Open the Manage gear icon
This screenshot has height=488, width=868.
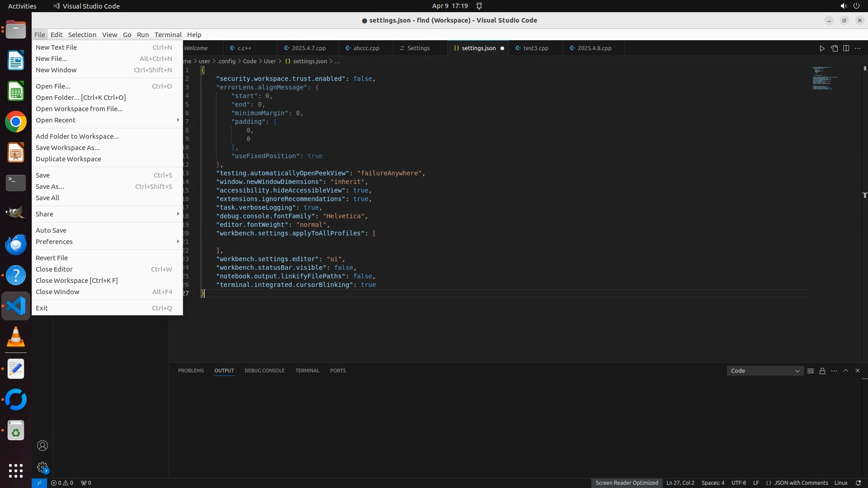point(42,467)
